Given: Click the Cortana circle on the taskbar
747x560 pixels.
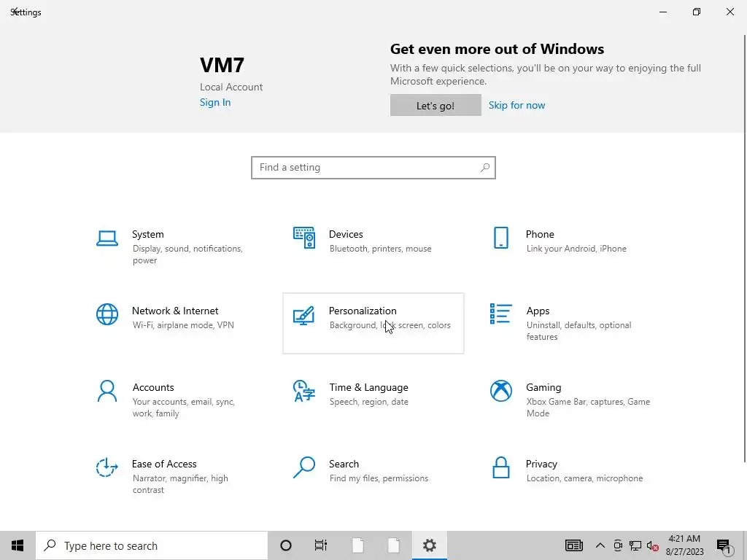Looking at the screenshot, I should (x=286, y=545).
